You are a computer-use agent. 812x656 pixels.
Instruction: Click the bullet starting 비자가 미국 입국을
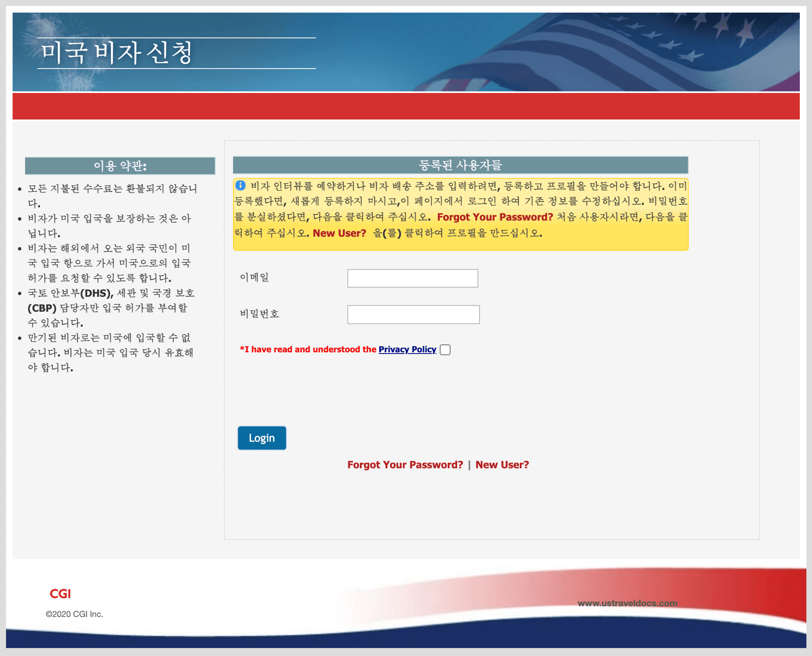click(109, 226)
